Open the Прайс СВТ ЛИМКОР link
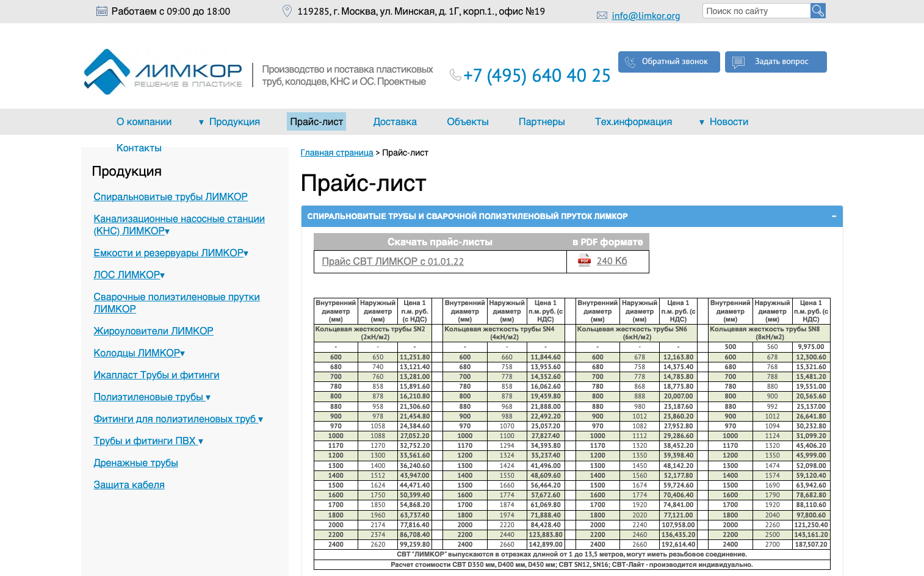 click(392, 262)
